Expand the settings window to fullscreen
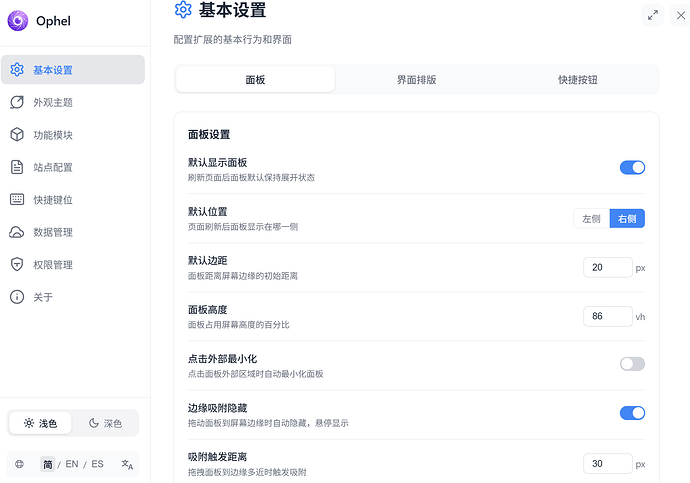 653,14
